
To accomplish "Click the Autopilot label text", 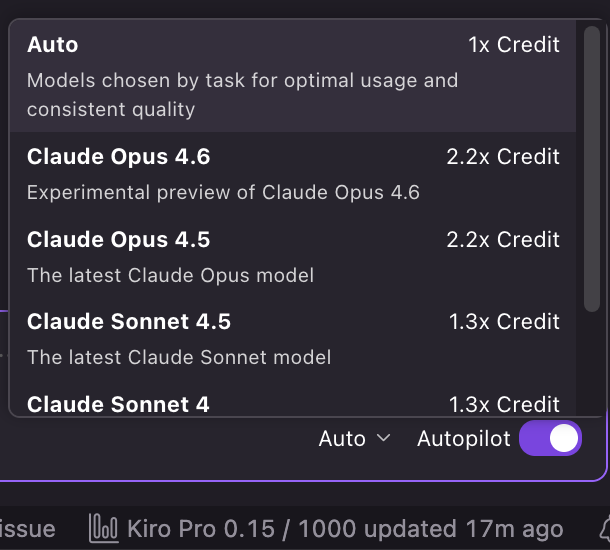I will point(463,439).
